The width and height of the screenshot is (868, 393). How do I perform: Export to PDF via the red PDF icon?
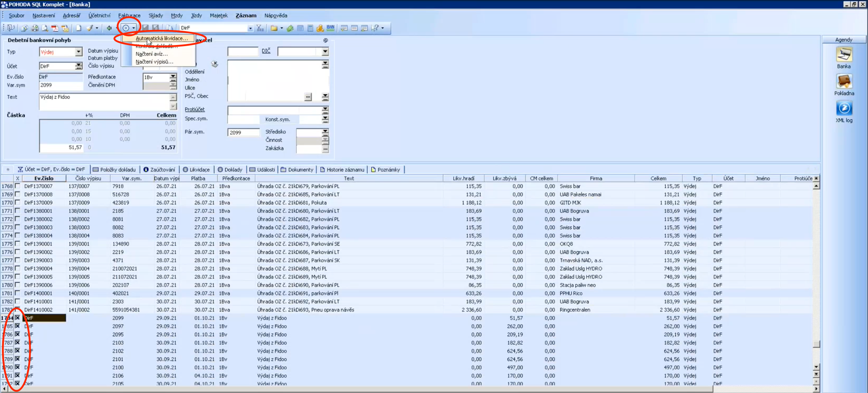(55, 28)
